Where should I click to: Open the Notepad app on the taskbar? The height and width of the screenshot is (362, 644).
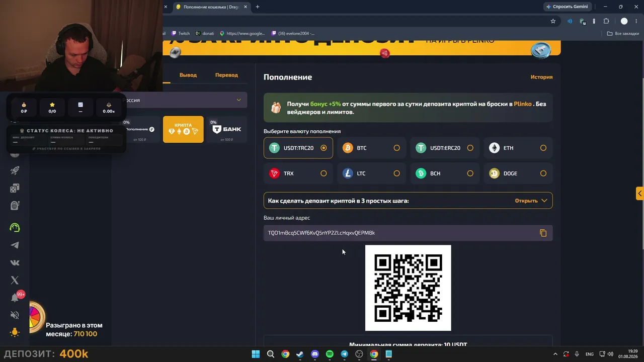[388, 354]
